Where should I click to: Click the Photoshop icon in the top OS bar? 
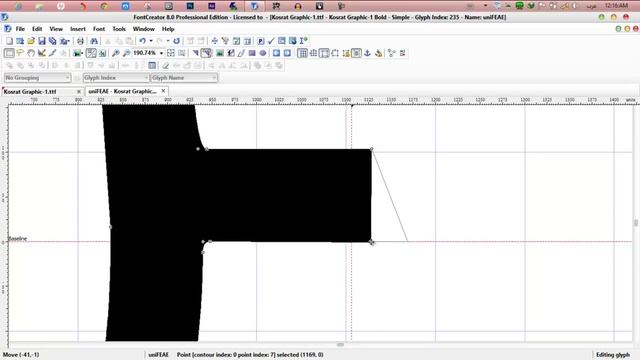[x=190, y=6]
